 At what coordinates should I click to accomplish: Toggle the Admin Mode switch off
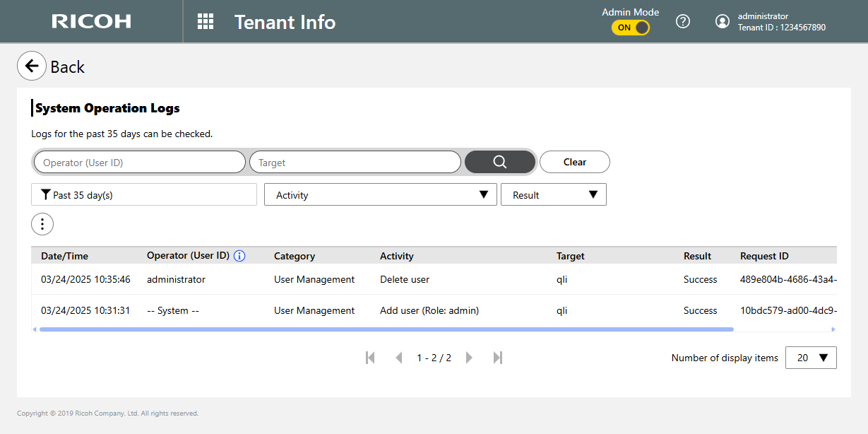630,28
